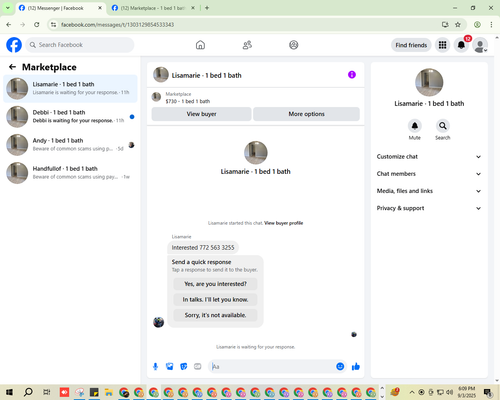Click the browser address bar URL

point(117,25)
